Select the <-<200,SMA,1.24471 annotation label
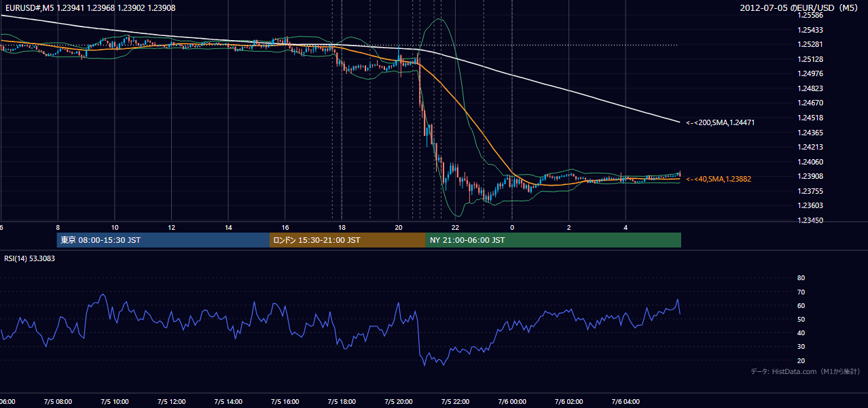 point(720,122)
